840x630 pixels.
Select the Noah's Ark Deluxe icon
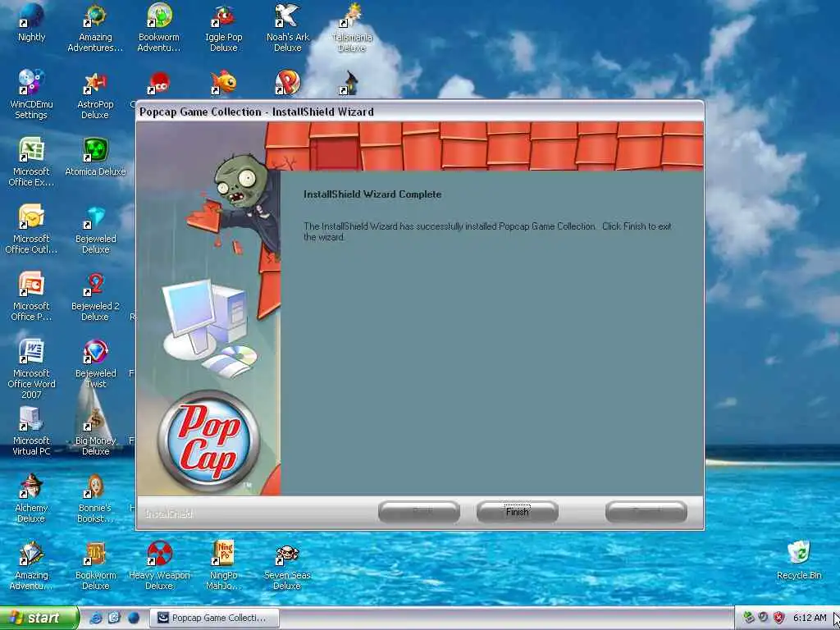(x=288, y=28)
